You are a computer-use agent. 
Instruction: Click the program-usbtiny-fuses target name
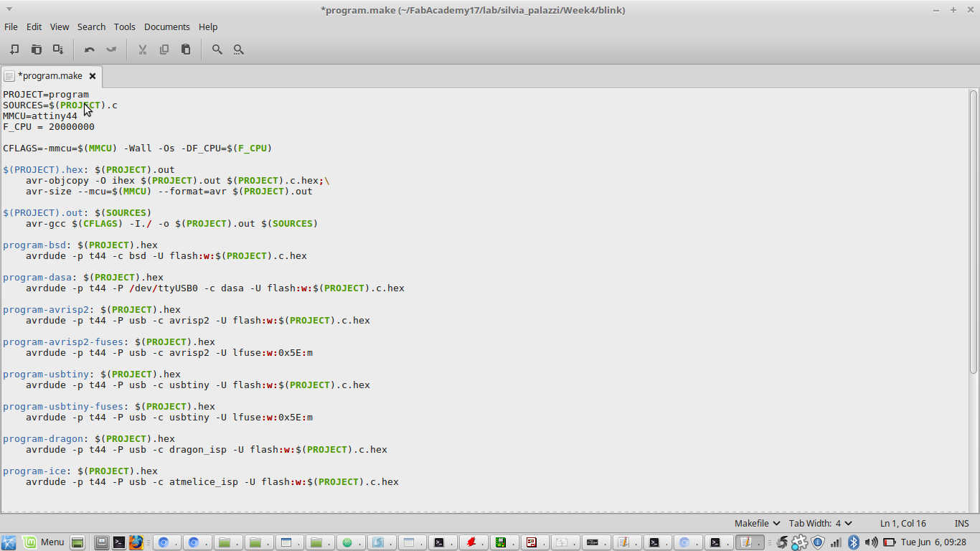click(63, 406)
